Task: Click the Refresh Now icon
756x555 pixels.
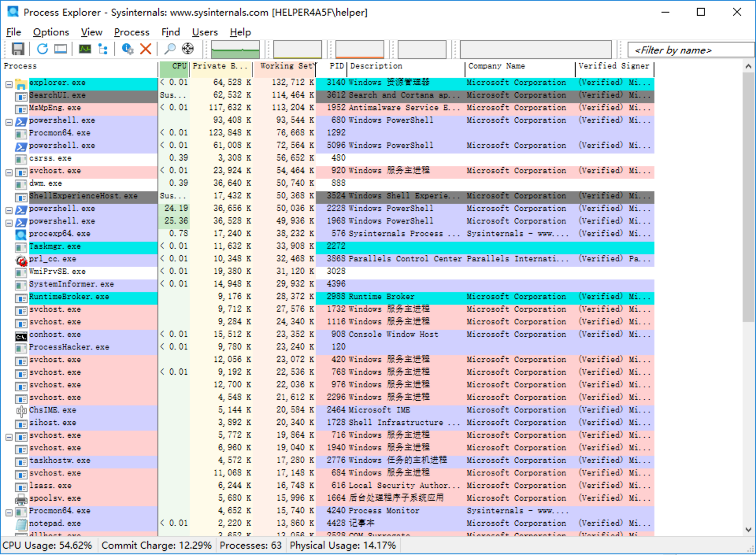Action: [43, 49]
